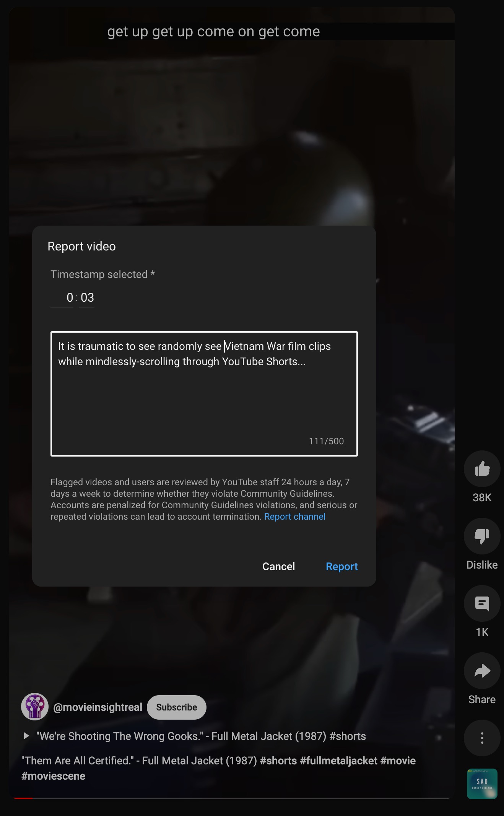Click the timestamp seconds field showing 03

pos(87,297)
